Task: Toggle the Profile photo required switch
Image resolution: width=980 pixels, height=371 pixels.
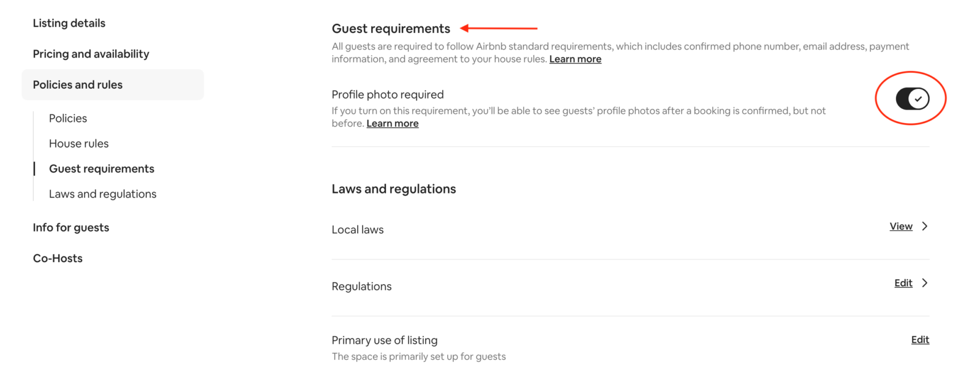Action: point(912,98)
